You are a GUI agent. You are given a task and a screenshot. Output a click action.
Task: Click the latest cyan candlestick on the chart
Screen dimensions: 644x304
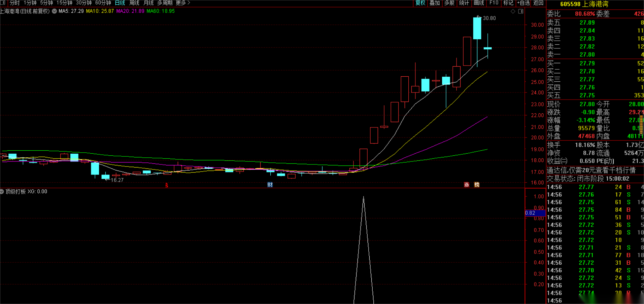tap(487, 48)
